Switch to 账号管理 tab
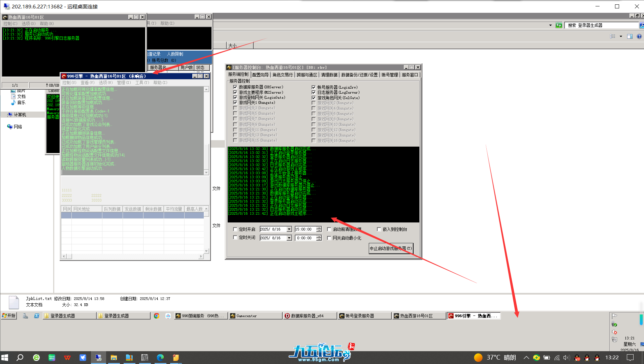Screen dimensions: 644x364 (390, 75)
